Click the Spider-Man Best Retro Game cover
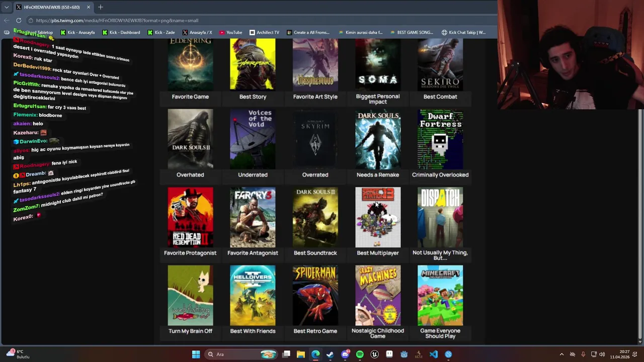 pyautogui.click(x=315, y=296)
